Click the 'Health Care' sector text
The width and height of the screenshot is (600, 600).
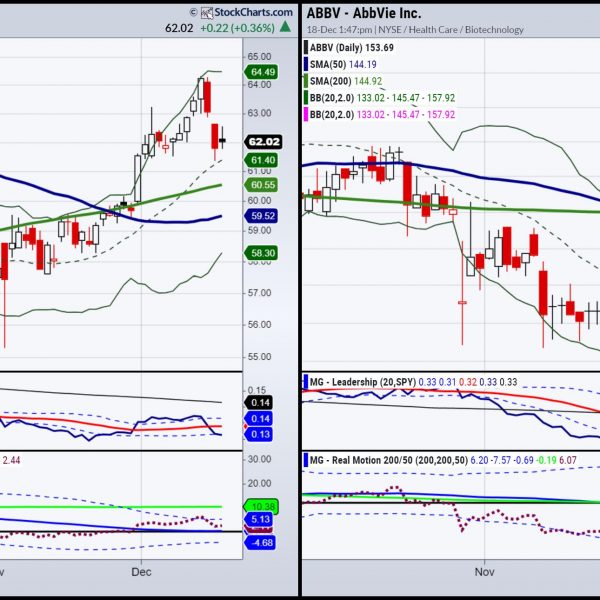tap(433, 30)
